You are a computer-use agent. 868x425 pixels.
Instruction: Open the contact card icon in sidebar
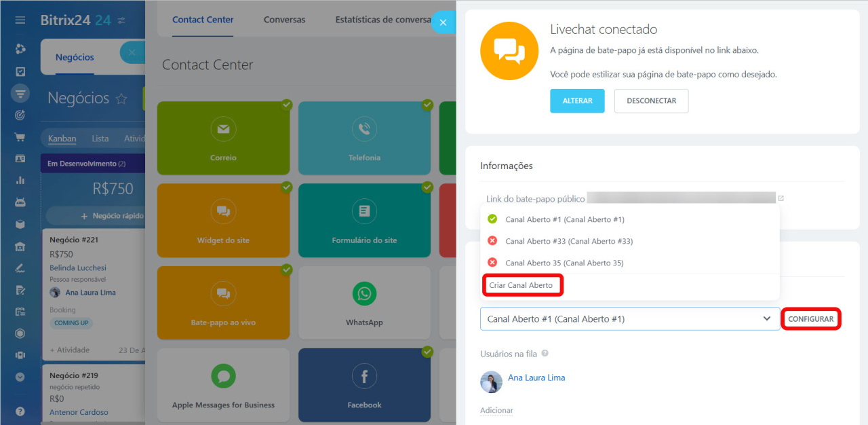(20, 159)
